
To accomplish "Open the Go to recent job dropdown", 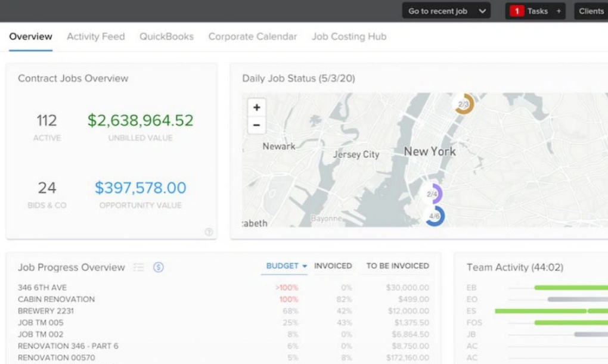I will [446, 10].
